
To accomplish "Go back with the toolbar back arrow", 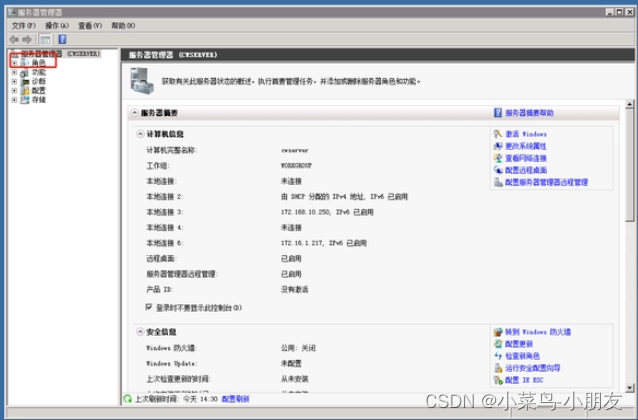I will [x=14, y=39].
